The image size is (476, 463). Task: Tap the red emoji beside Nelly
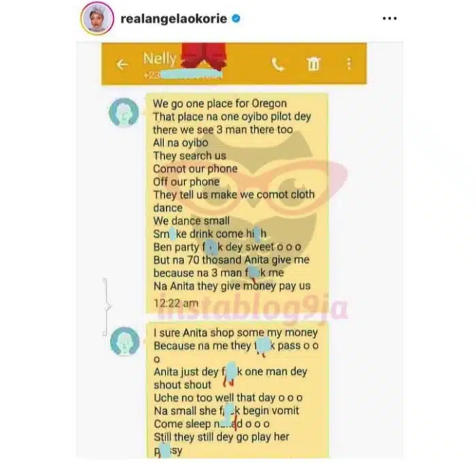point(204,55)
